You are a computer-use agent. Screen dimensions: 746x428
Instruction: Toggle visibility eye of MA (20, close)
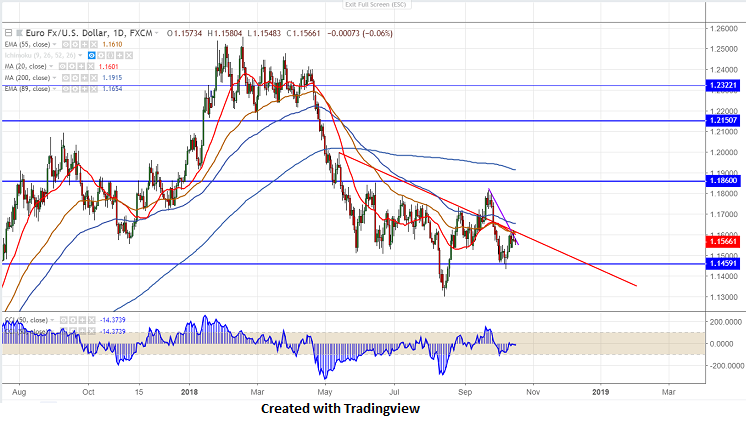(62, 67)
